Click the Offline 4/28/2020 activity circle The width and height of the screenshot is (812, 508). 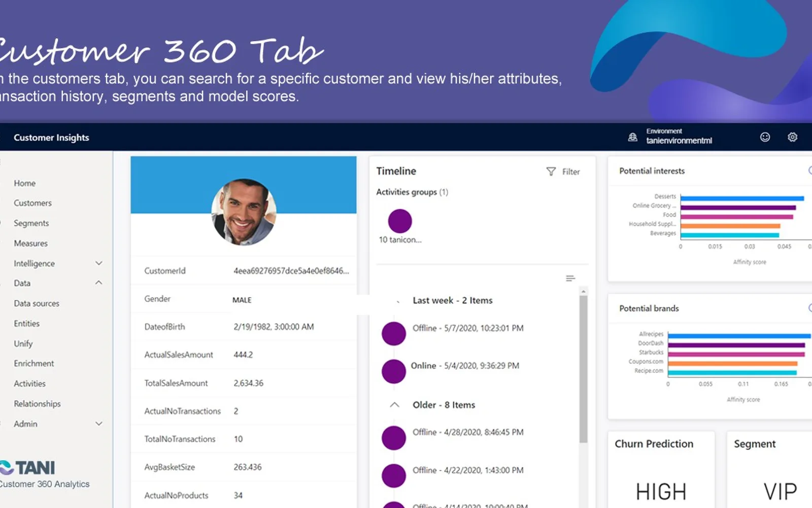click(x=394, y=437)
